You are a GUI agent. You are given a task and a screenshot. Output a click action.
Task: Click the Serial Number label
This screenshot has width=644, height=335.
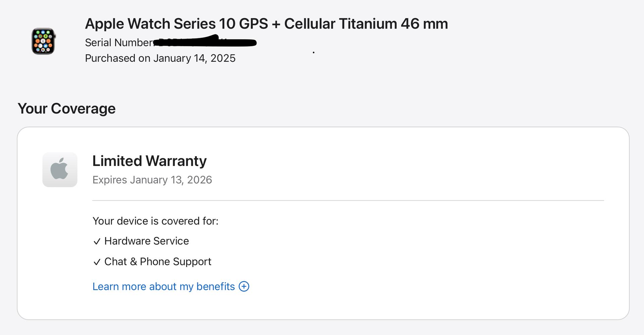click(119, 43)
